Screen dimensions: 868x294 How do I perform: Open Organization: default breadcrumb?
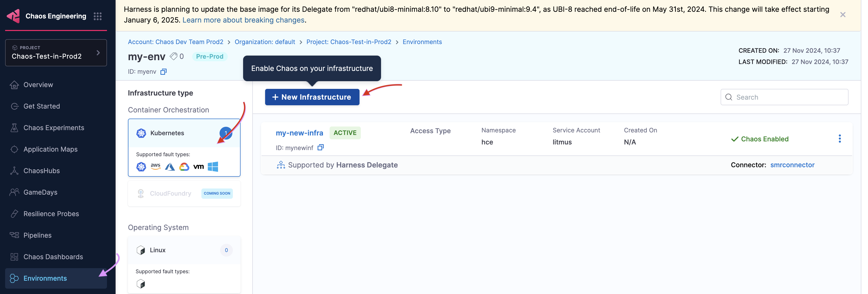pos(265,42)
